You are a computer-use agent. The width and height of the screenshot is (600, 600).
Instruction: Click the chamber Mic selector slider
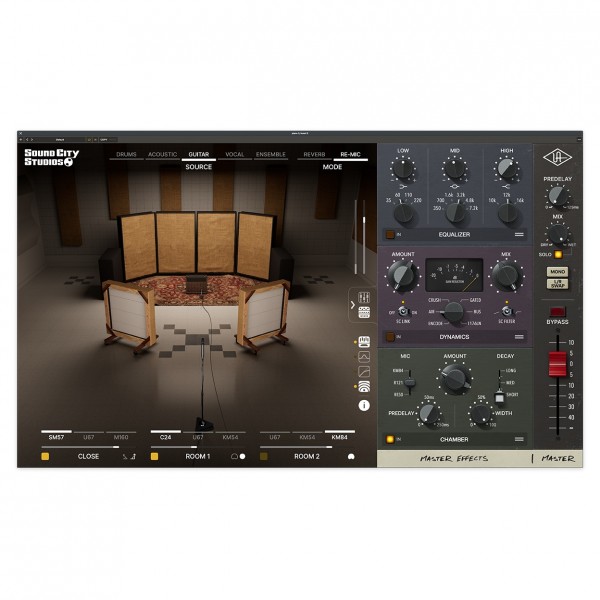click(x=410, y=382)
